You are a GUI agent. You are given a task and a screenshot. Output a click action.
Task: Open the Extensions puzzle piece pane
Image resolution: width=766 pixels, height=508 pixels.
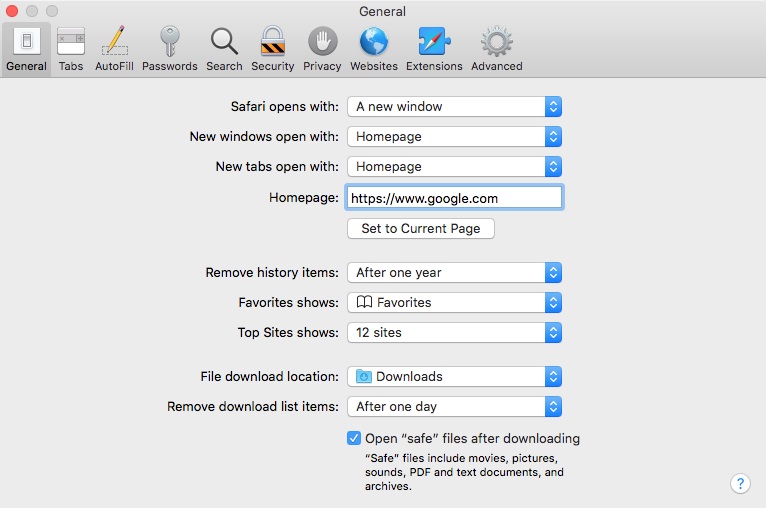(434, 49)
